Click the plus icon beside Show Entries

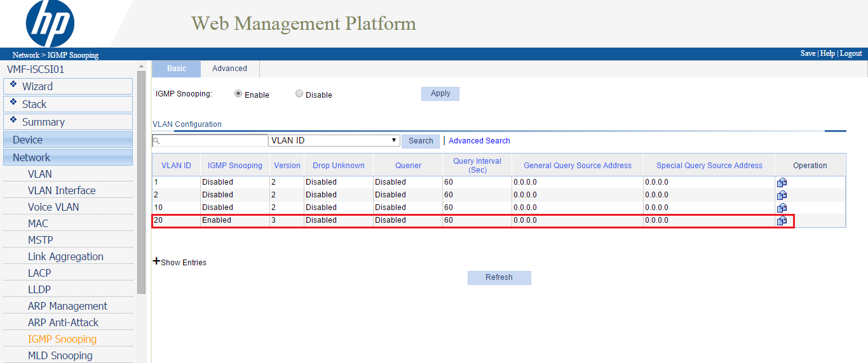tap(156, 261)
